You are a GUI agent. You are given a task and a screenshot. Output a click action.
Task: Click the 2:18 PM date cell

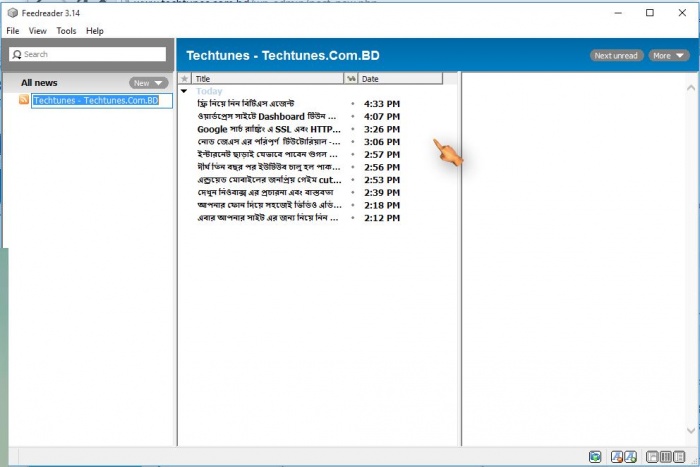(382, 205)
